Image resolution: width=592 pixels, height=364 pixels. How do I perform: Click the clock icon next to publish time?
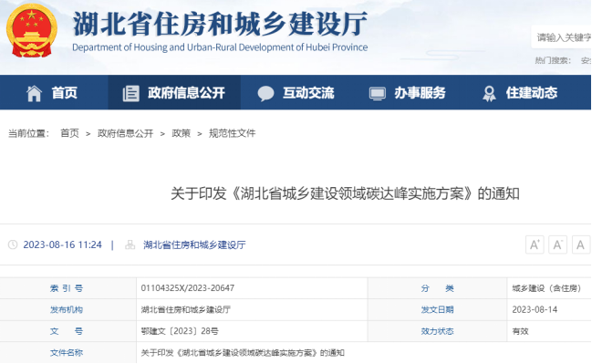click(13, 244)
